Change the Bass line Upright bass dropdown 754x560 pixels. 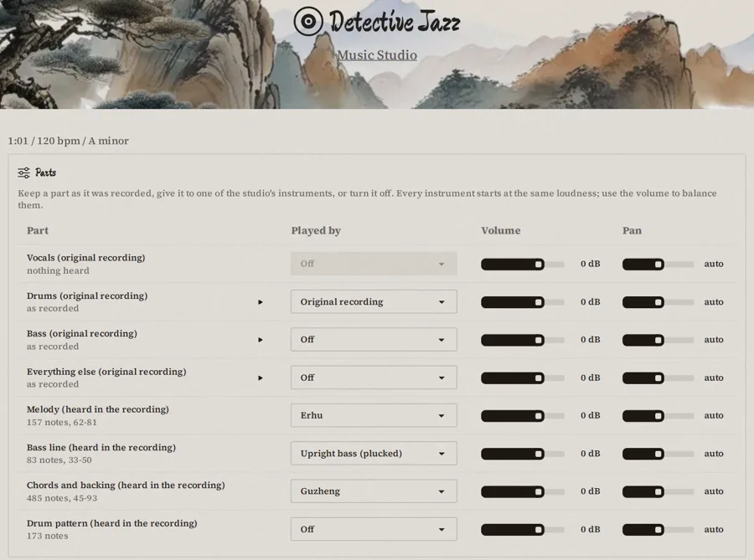[374, 454]
